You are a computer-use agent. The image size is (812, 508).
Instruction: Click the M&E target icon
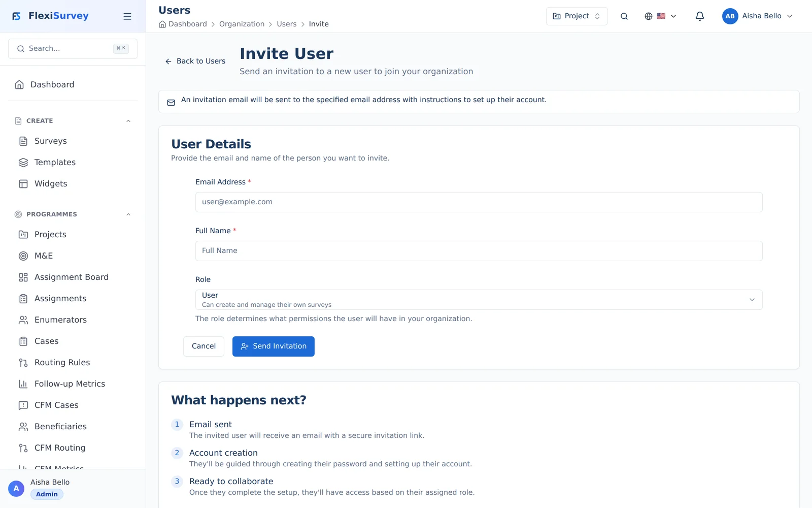[23, 256]
